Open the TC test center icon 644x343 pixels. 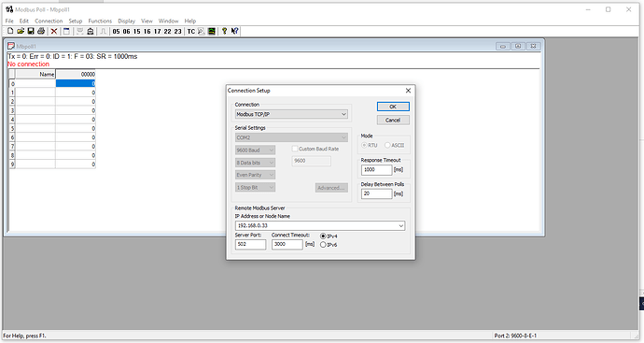click(x=191, y=31)
